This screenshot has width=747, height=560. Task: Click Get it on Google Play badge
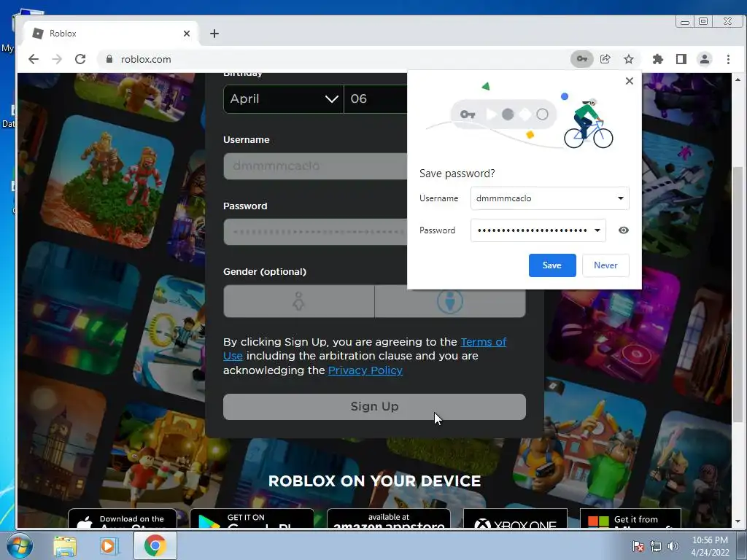pyautogui.click(x=252, y=519)
